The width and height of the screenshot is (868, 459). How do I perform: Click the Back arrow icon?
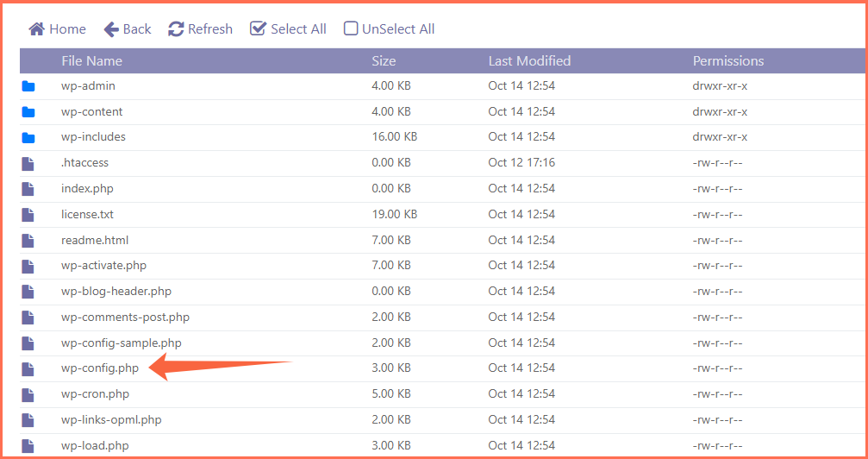111,28
